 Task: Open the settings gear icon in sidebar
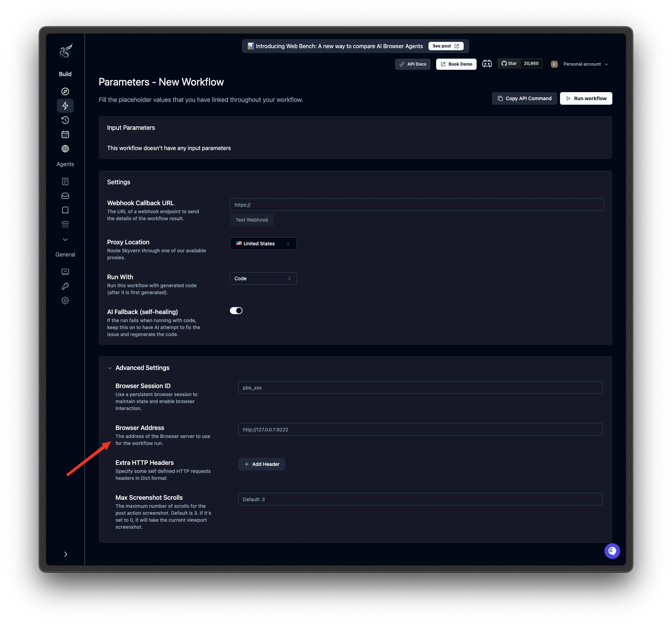tap(65, 300)
